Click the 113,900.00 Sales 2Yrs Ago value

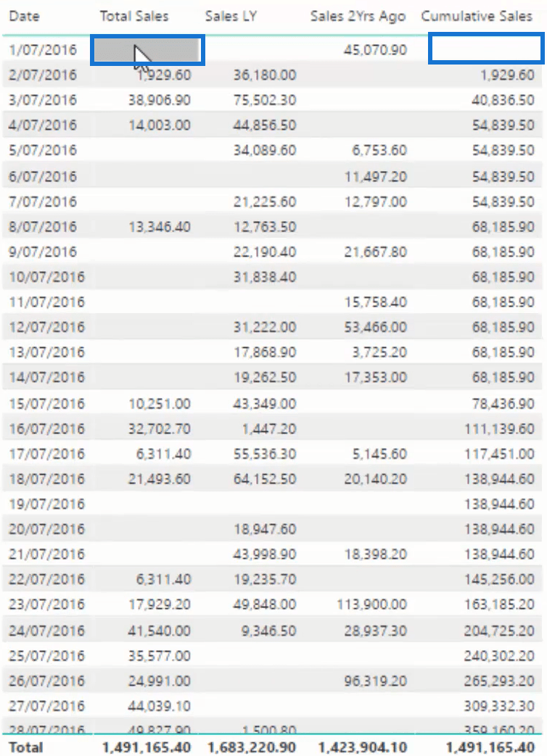point(375,604)
